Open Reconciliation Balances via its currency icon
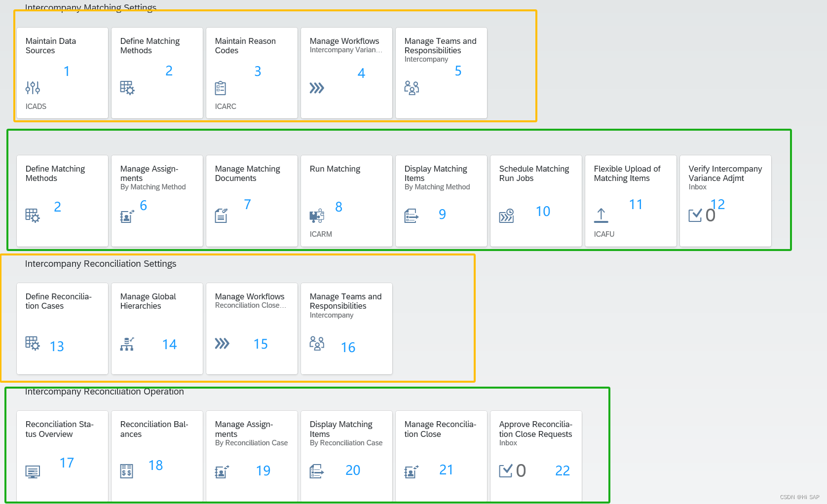 point(127,471)
